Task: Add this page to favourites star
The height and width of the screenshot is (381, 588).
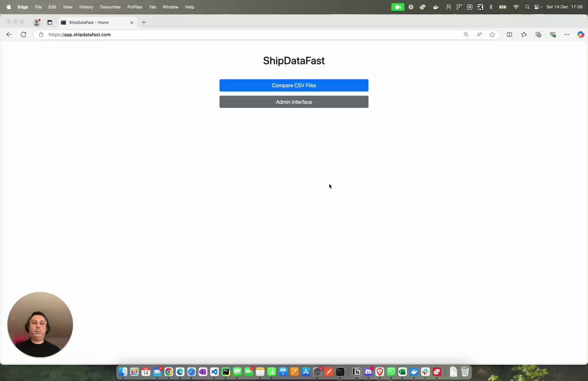Action: coord(492,34)
